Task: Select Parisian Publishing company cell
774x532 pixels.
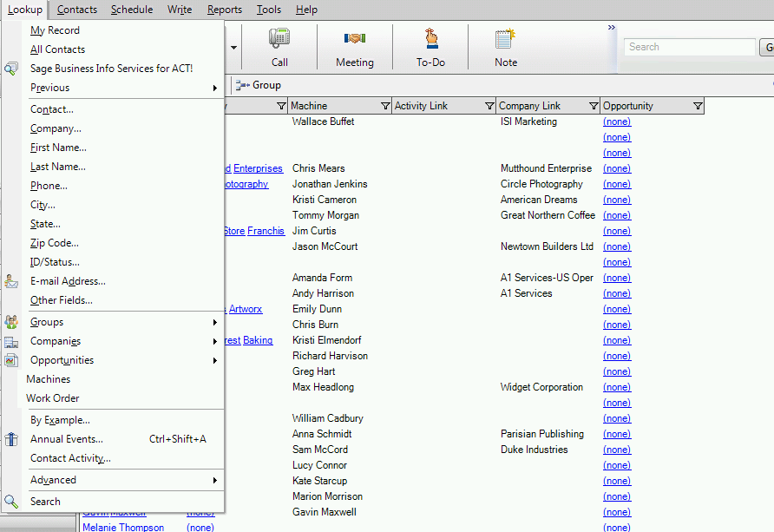Action: coord(542,434)
